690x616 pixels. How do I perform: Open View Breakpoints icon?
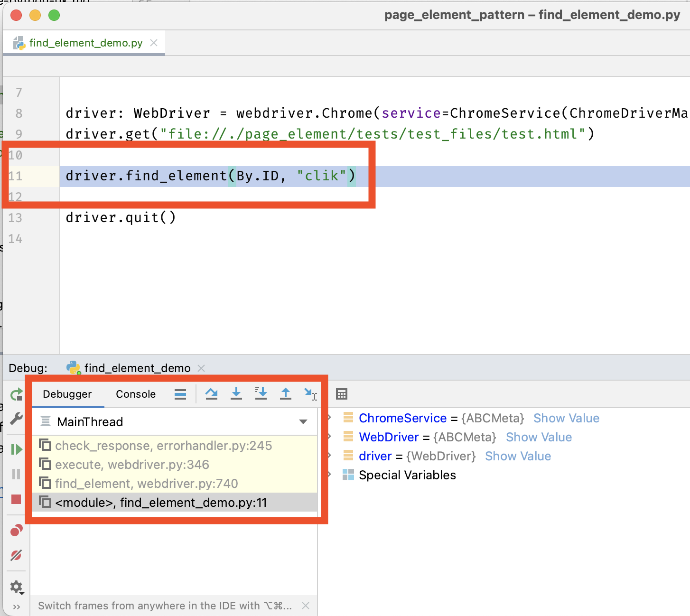click(x=16, y=530)
